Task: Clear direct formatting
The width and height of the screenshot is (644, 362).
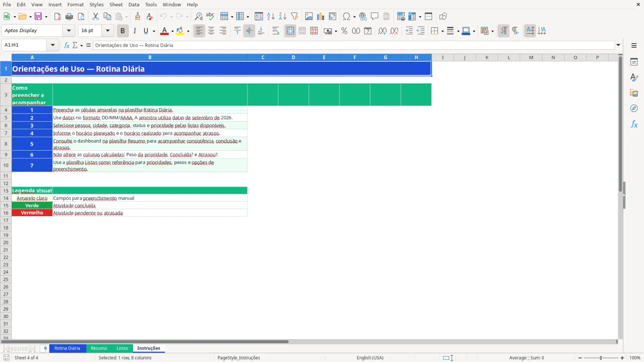Action: pyautogui.click(x=150, y=17)
